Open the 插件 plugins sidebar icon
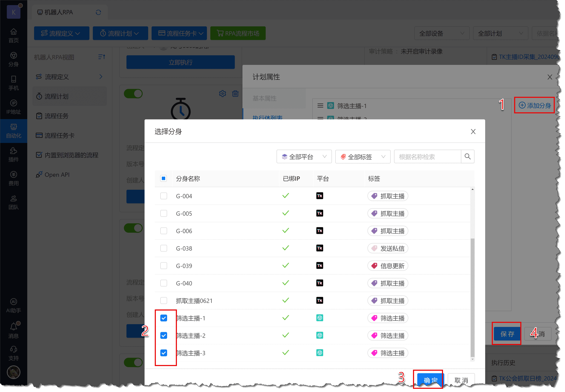 (x=13, y=154)
